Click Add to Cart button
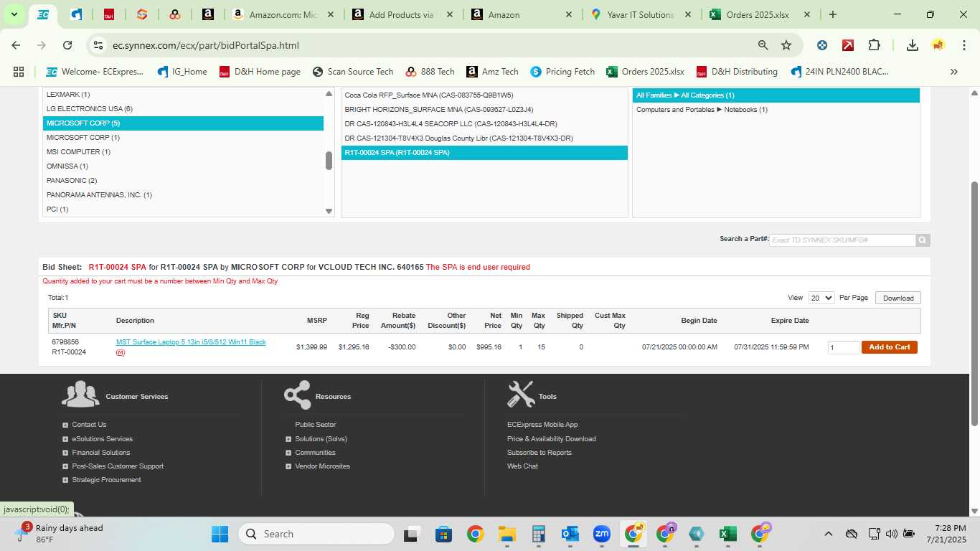Viewport: 980px width, 551px height. click(889, 347)
